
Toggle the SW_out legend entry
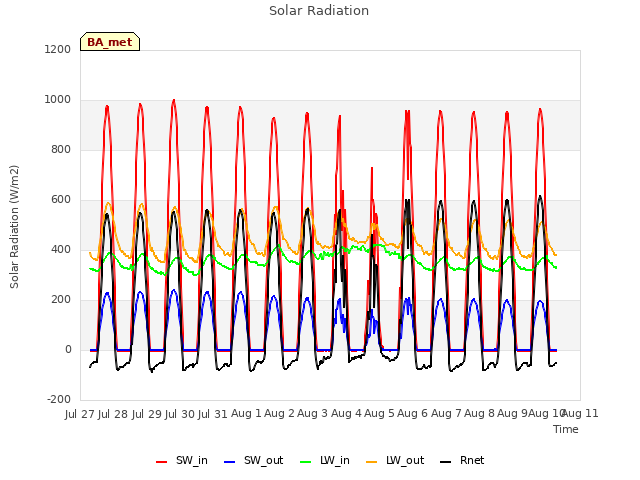254,461
